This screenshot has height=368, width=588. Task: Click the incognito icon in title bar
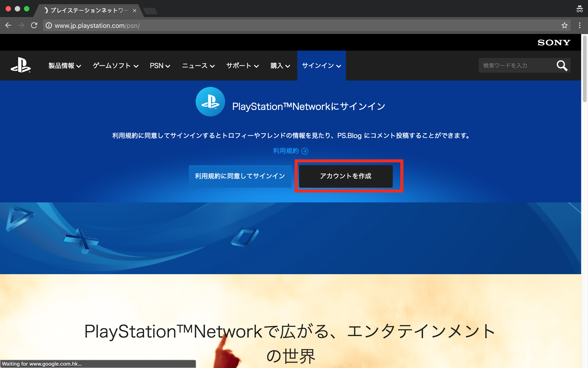[x=580, y=9]
